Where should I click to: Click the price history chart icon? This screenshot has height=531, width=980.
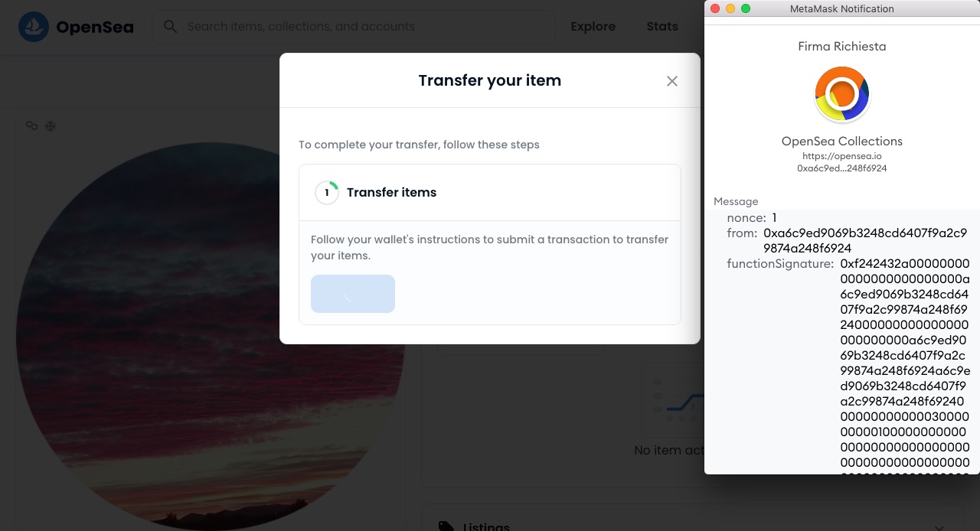(x=672, y=399)
